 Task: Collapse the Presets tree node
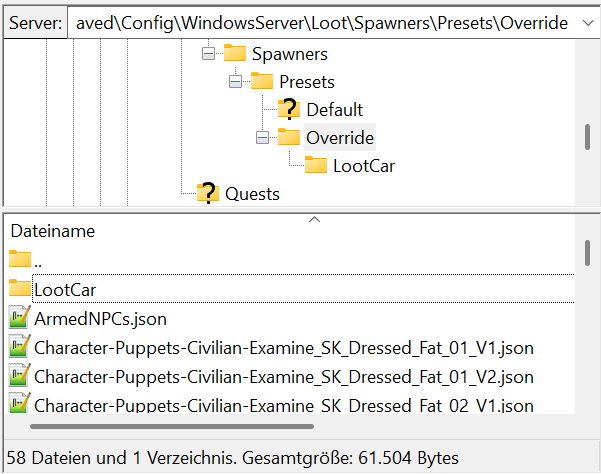pos(235,82)
